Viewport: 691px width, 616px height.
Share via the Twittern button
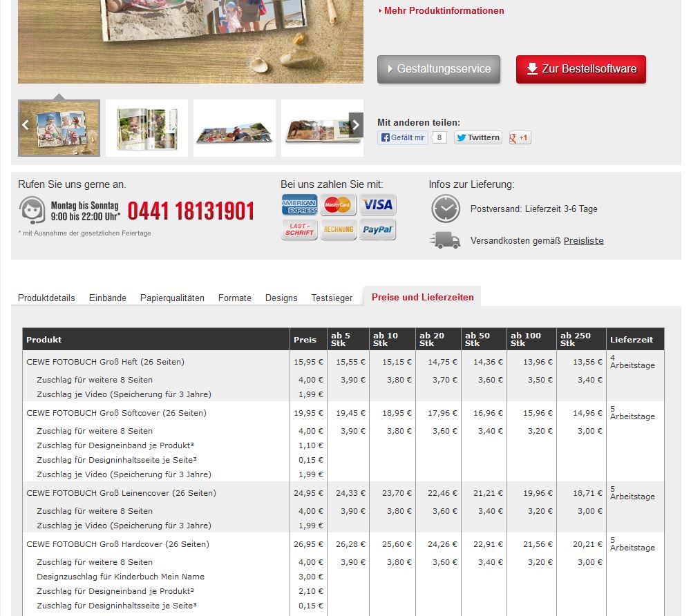(x=478, y=137)
